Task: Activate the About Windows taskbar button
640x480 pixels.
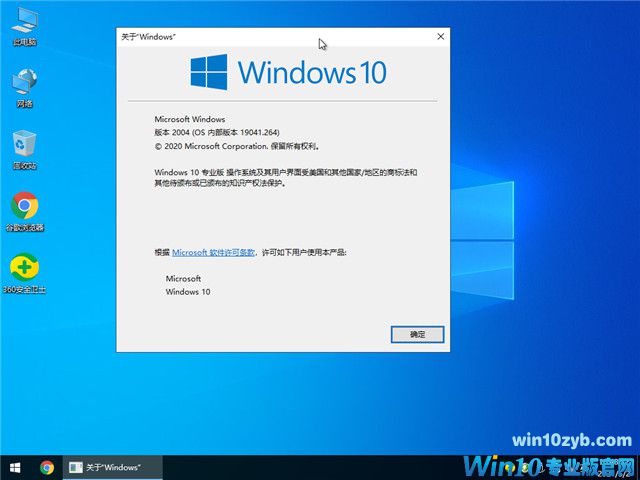Action: [x=113, y=467]
